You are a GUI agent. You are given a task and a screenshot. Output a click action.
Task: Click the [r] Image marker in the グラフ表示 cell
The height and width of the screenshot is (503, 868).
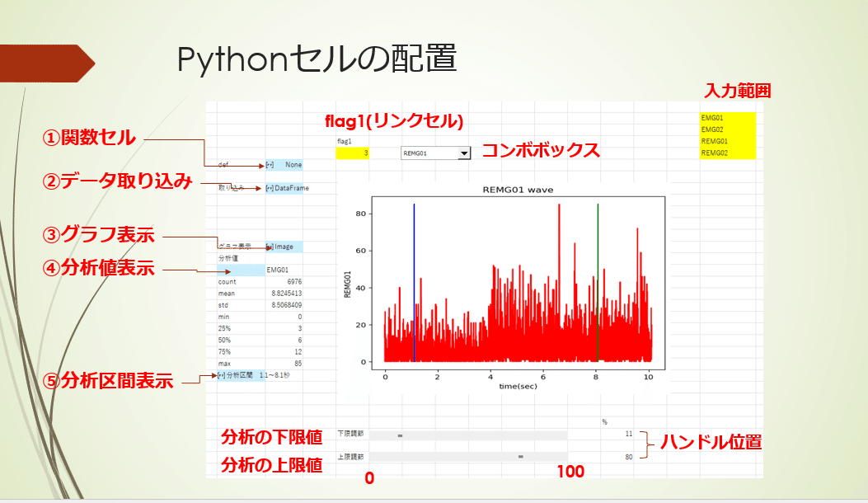click(270, 247)
